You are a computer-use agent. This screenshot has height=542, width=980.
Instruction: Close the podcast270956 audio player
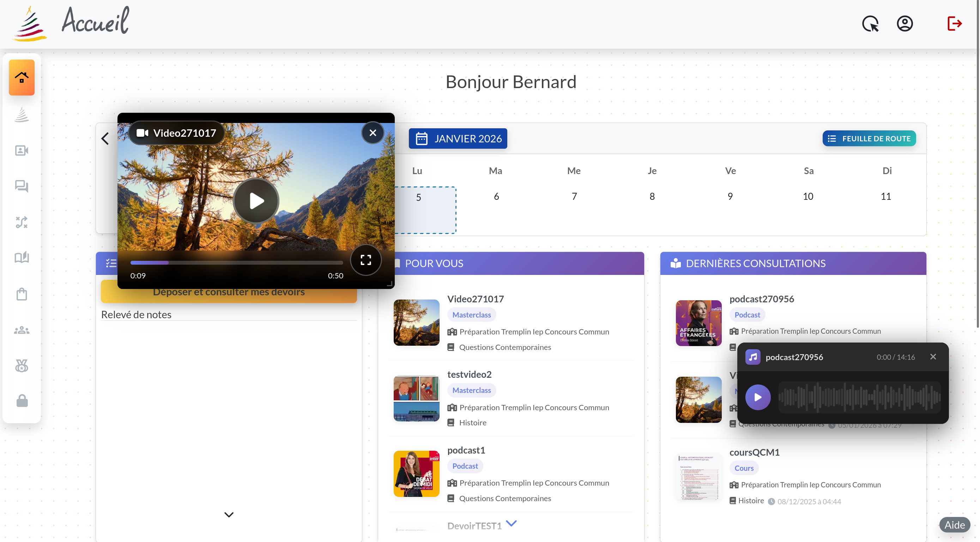click(933, 357)
